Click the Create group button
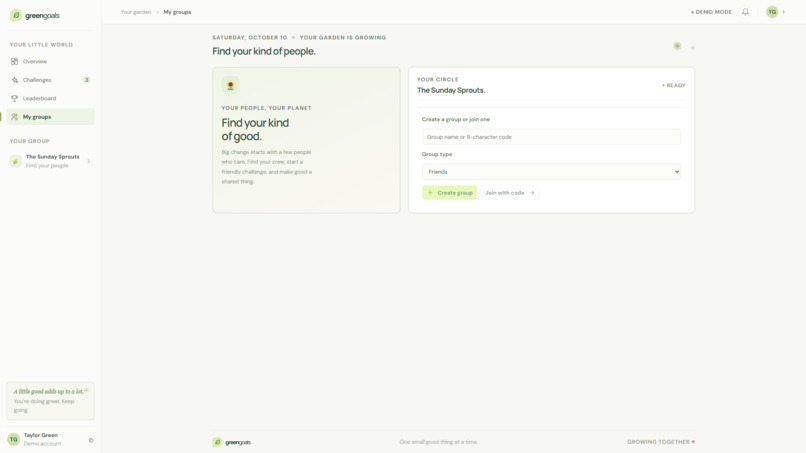This screenshot has height=453, width=806. (450, 193)
